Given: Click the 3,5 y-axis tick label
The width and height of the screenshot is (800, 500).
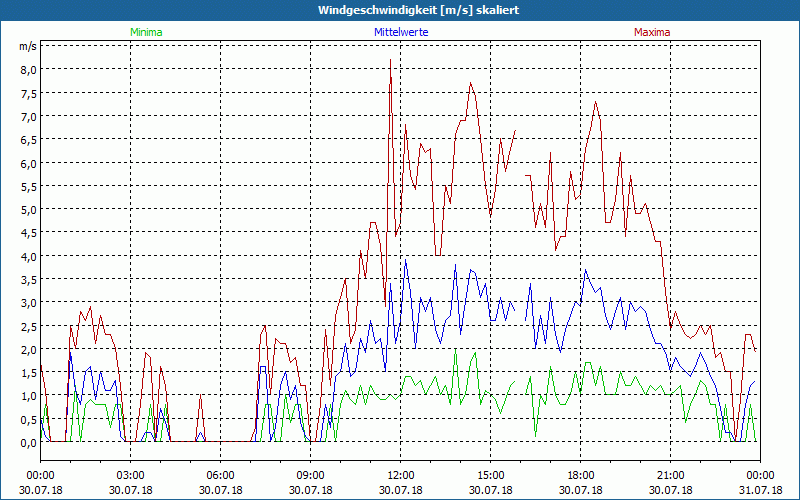Looking at the screenshot, I should pos(26,280).
